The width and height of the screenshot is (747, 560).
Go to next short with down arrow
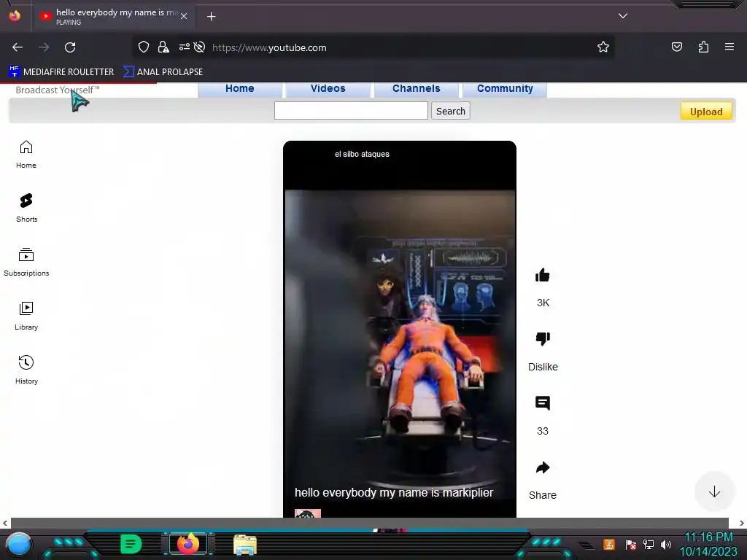coord(714,492)
